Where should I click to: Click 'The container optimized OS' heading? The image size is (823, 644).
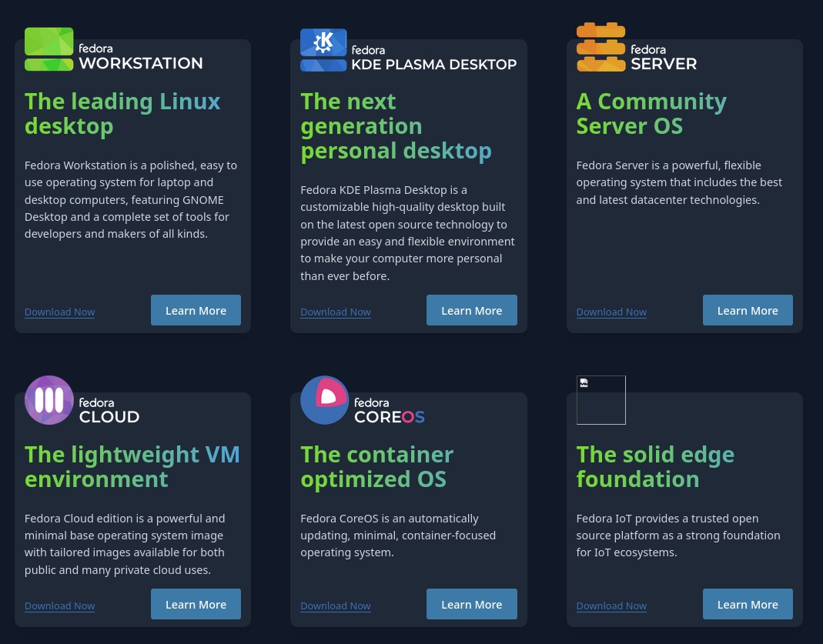[377, 467]
